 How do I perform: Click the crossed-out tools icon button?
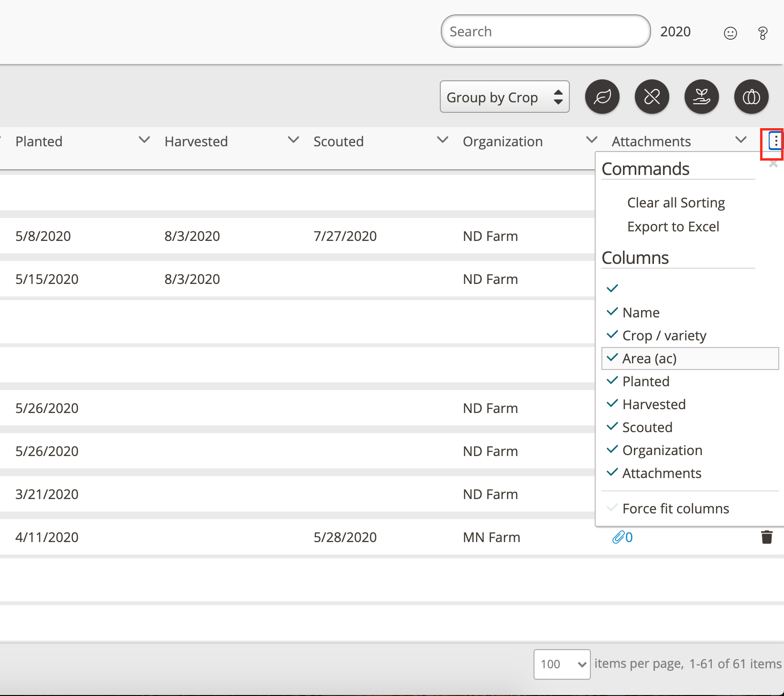[652, 97]
